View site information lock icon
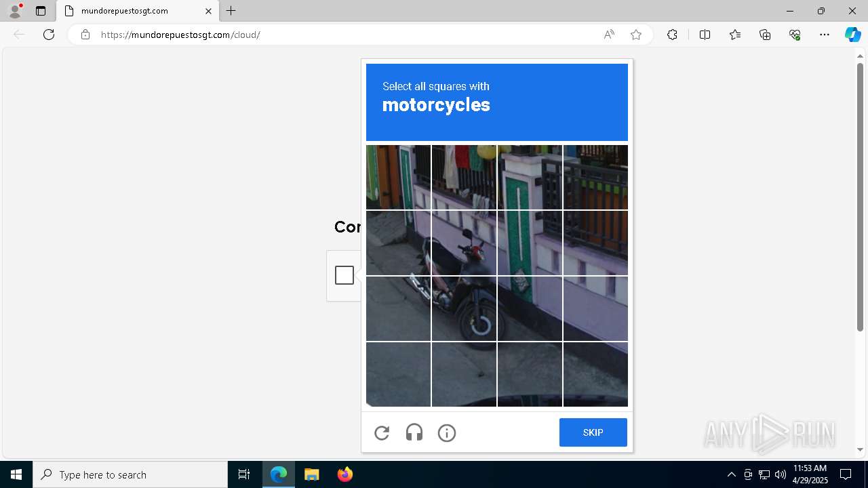Image resolution: width=868 pixels, height=488 pixels. click(85, 35)
